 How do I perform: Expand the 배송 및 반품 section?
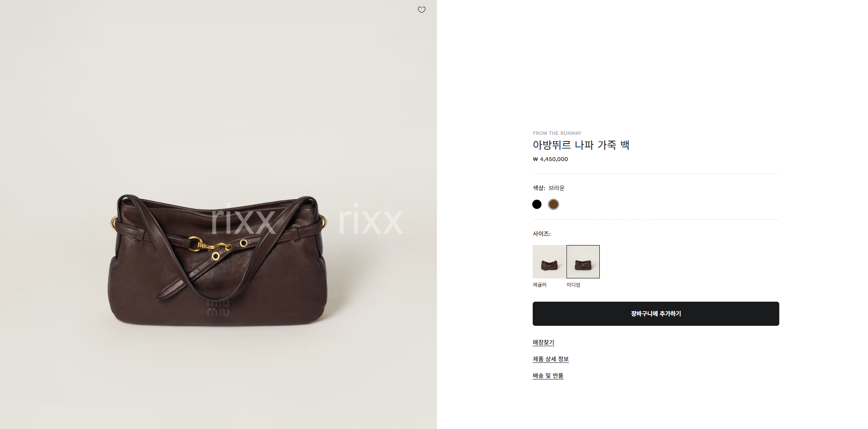coord(548,376)
